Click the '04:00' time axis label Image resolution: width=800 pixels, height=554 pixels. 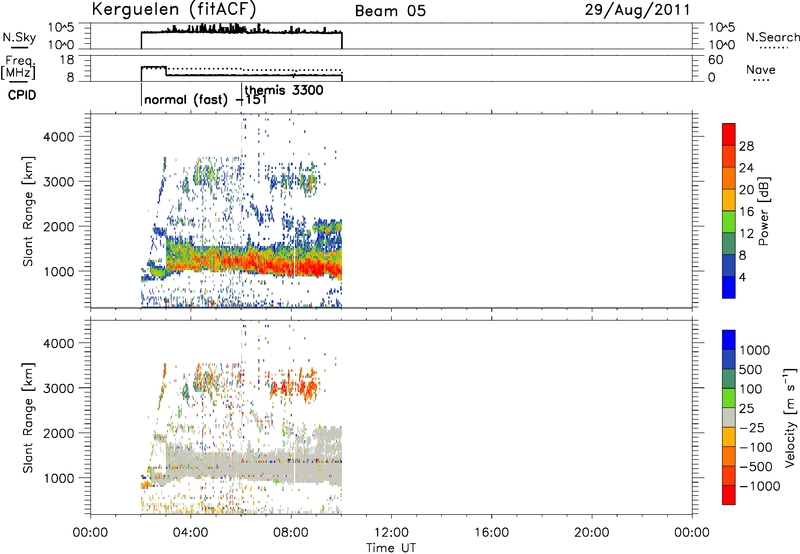click(x=191, y=533)
